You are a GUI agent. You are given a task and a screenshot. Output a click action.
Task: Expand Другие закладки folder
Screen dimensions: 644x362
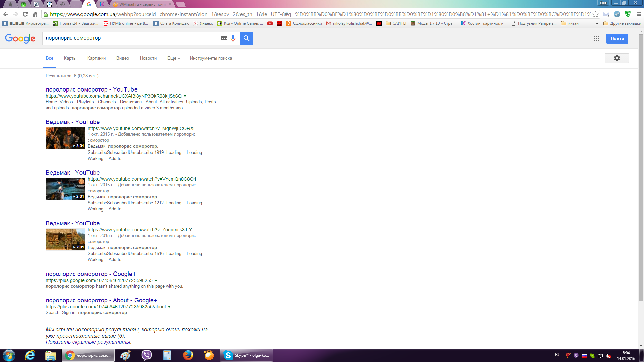[622, 23]
